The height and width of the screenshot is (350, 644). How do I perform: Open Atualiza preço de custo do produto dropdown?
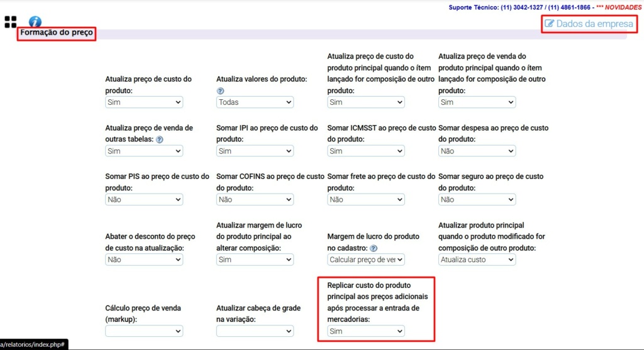(144, 102)
